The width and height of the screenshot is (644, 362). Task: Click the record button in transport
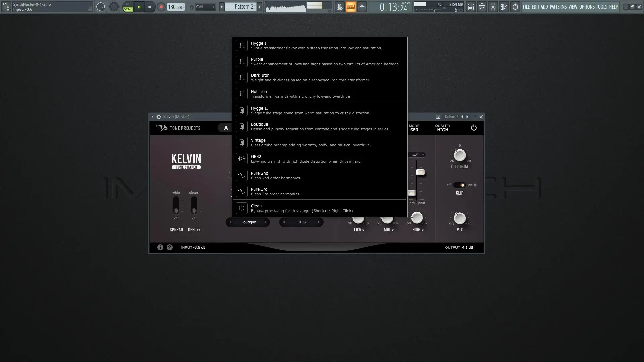(161, 7)
